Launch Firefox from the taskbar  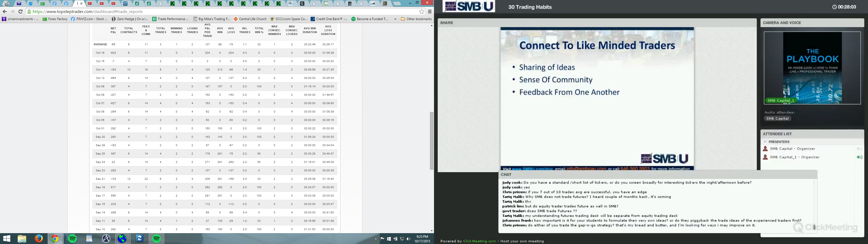(39, 239)
